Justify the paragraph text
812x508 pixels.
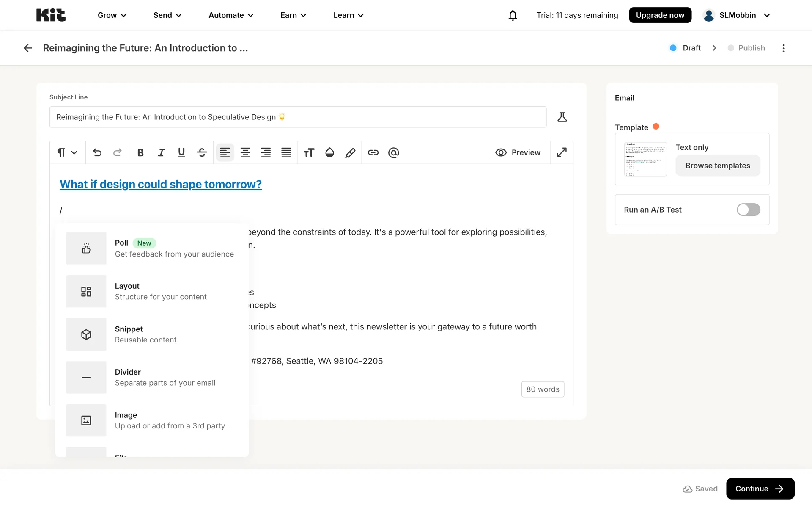286,152
